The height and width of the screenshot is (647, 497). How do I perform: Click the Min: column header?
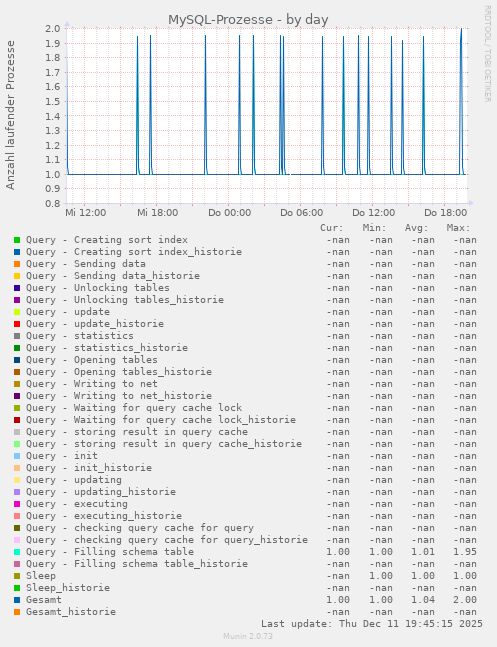click(x=374, y=228)
